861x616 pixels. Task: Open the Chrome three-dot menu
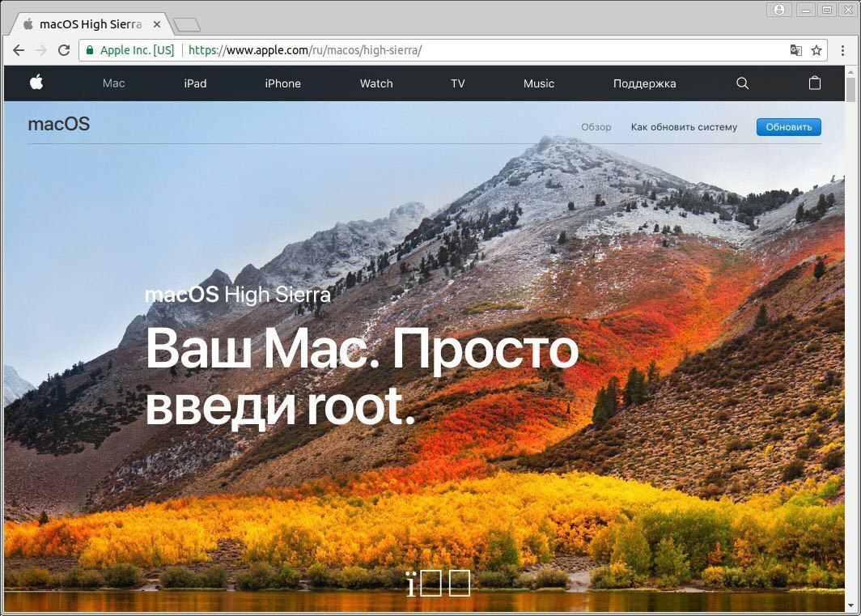(x=843, y=50)
